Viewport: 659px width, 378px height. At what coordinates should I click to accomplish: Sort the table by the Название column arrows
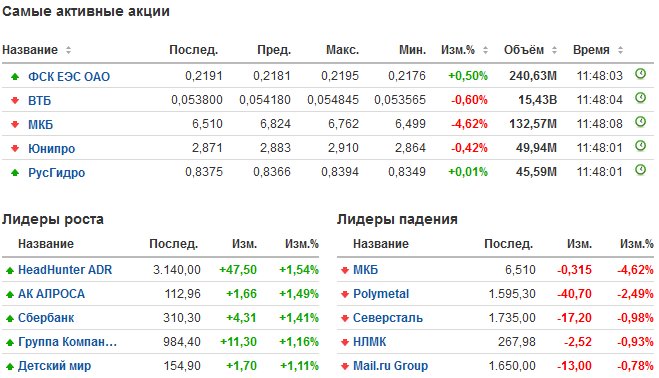69,50
